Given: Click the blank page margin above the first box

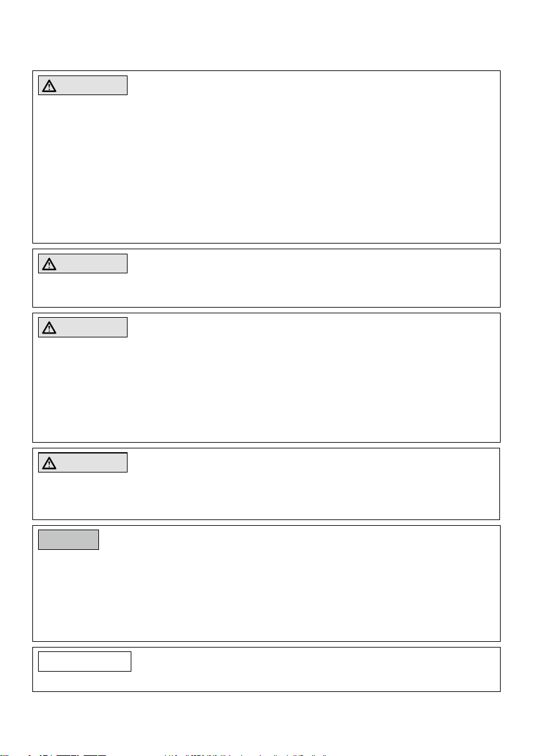Looking at the screenshot, I should (x=266, y=35).
